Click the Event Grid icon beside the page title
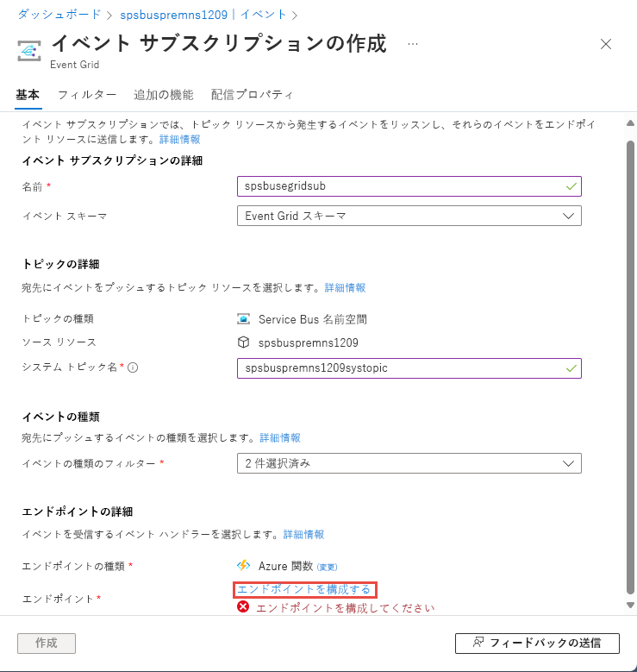637x672 pixels. (29, 52)
